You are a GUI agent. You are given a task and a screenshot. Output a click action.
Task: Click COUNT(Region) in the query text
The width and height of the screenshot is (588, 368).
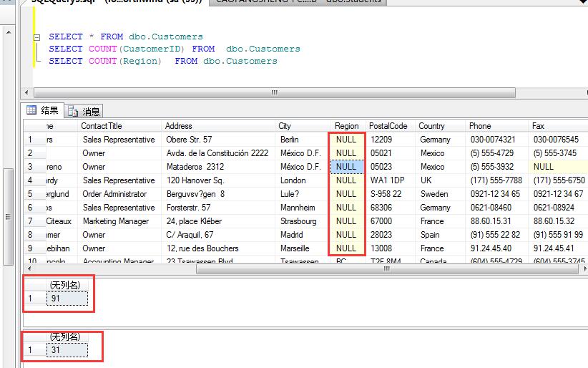pos(125,61)
